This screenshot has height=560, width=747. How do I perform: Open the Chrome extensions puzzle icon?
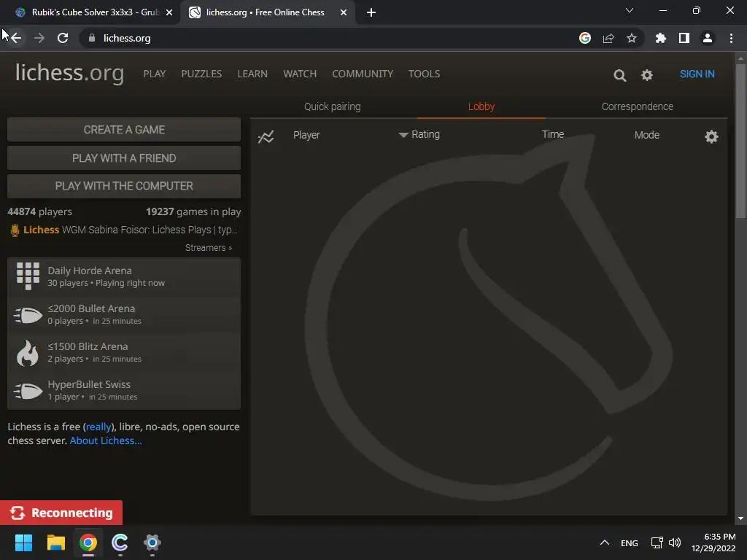pos(660,38)
